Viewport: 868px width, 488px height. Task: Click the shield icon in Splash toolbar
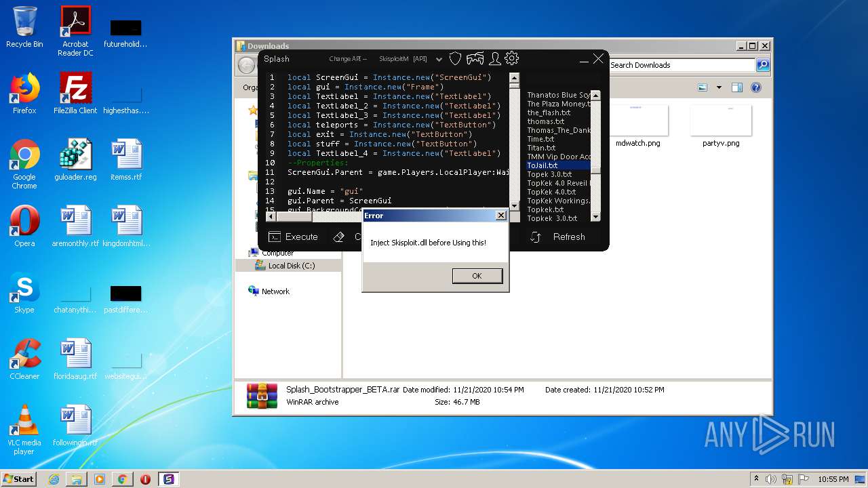(x=456, y=59)
